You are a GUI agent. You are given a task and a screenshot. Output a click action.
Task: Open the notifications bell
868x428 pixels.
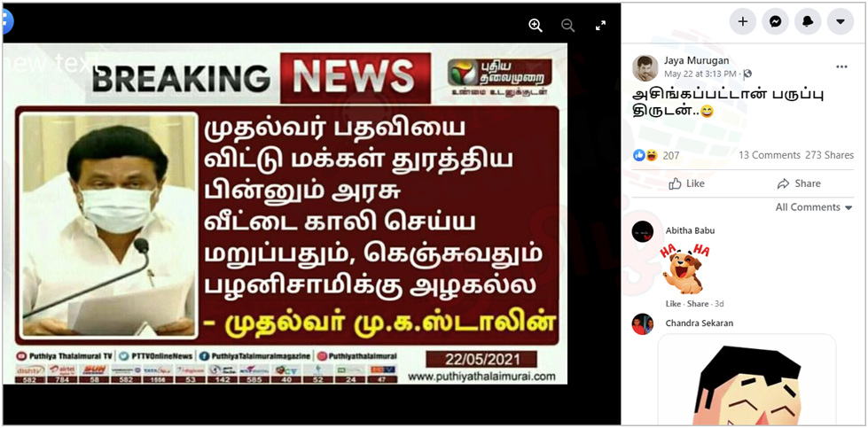click(x=808, y=22)
